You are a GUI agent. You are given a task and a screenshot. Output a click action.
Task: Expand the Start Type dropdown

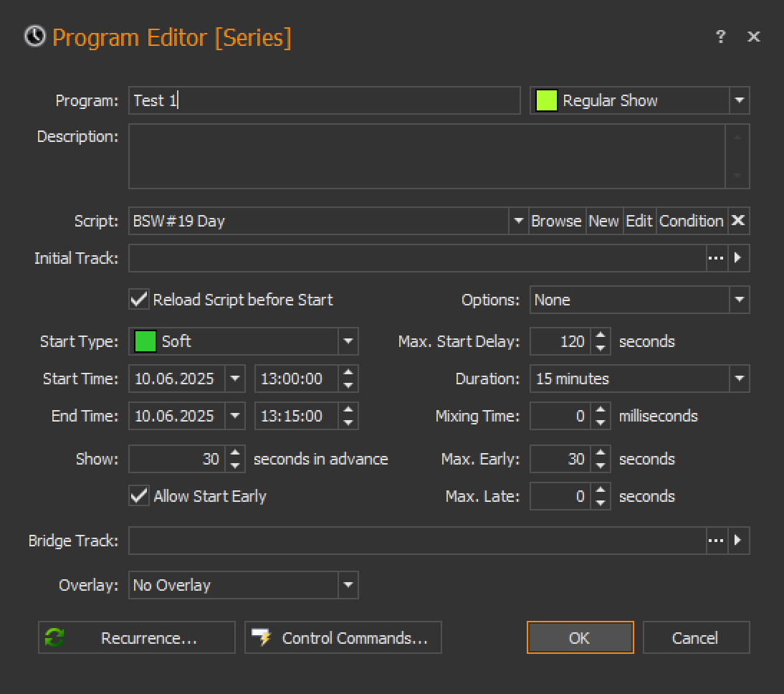[348, 341]
